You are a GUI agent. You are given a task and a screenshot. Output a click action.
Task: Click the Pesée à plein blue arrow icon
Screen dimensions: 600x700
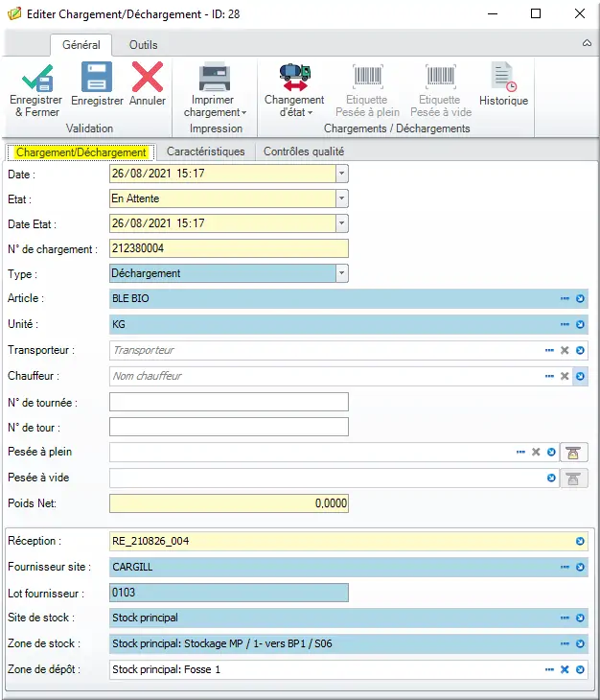pyautogui.click(x=551, y=452)
